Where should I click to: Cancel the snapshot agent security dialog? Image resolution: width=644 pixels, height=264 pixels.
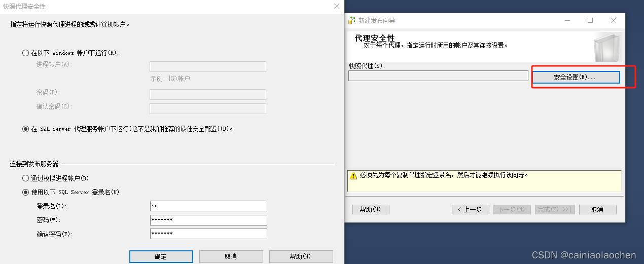coord(231,256)
